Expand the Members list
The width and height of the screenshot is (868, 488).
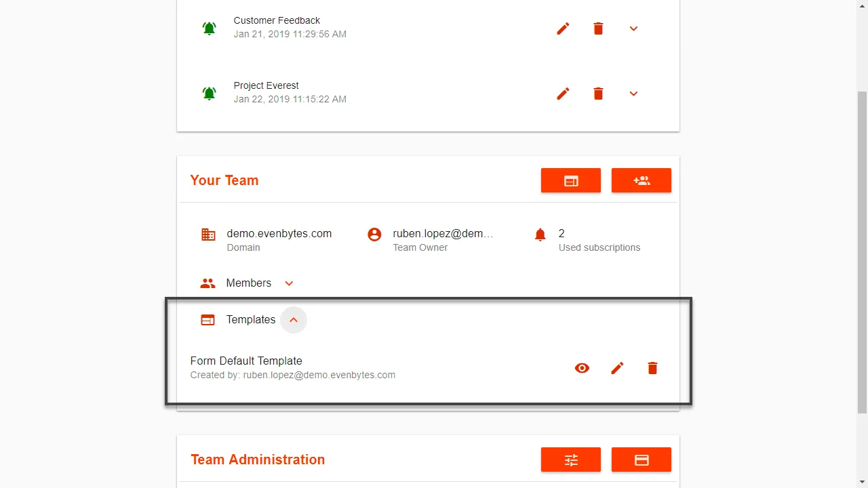tap(289, 283)
